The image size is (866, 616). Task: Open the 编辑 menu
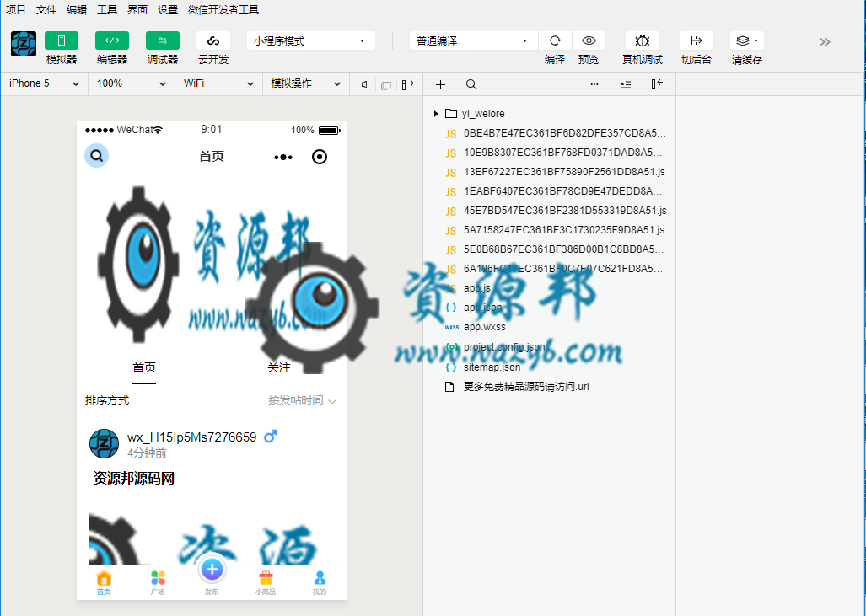[77, 9]
